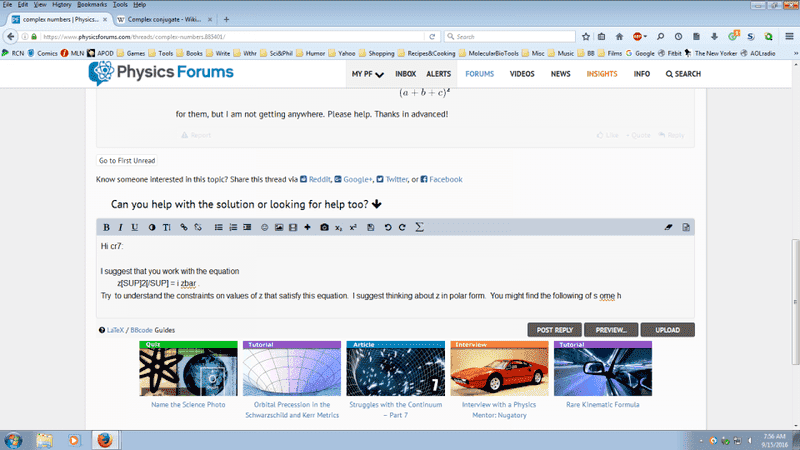Click the insert link icon
800x450 pixels.
pyautogui.click(x=183, y=227)
